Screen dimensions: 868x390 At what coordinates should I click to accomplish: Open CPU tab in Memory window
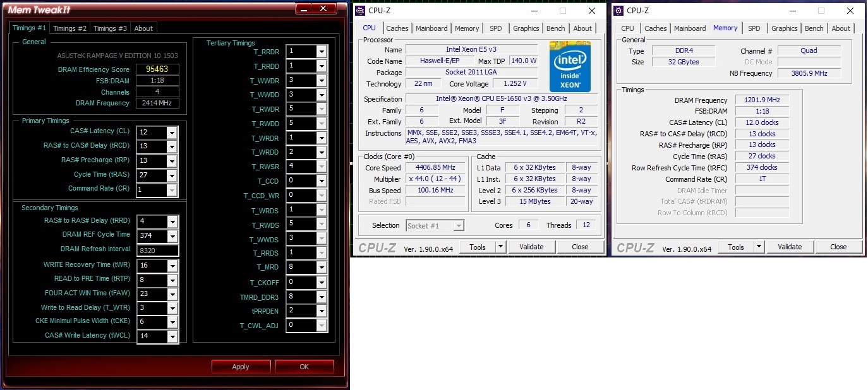coord(627,28)
